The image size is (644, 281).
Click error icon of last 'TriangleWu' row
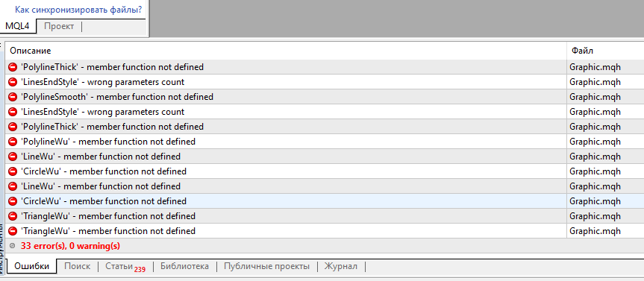coord(13,231)
